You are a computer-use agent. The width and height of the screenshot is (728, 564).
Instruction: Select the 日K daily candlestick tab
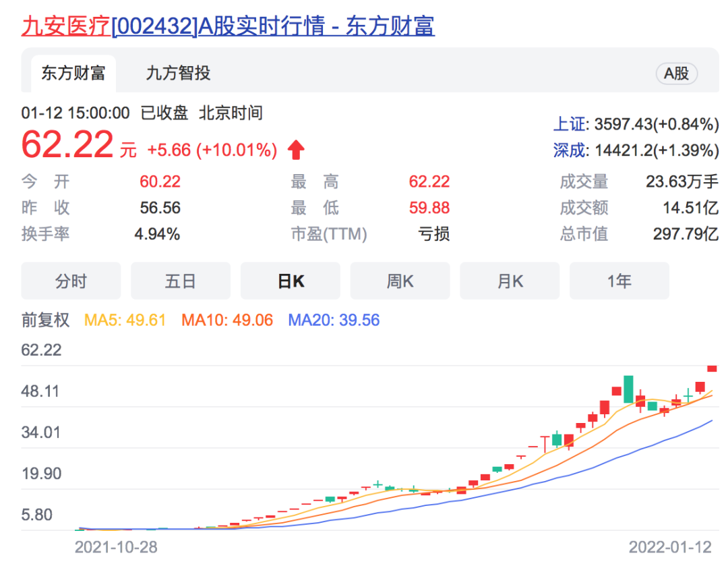coord(291,281)
